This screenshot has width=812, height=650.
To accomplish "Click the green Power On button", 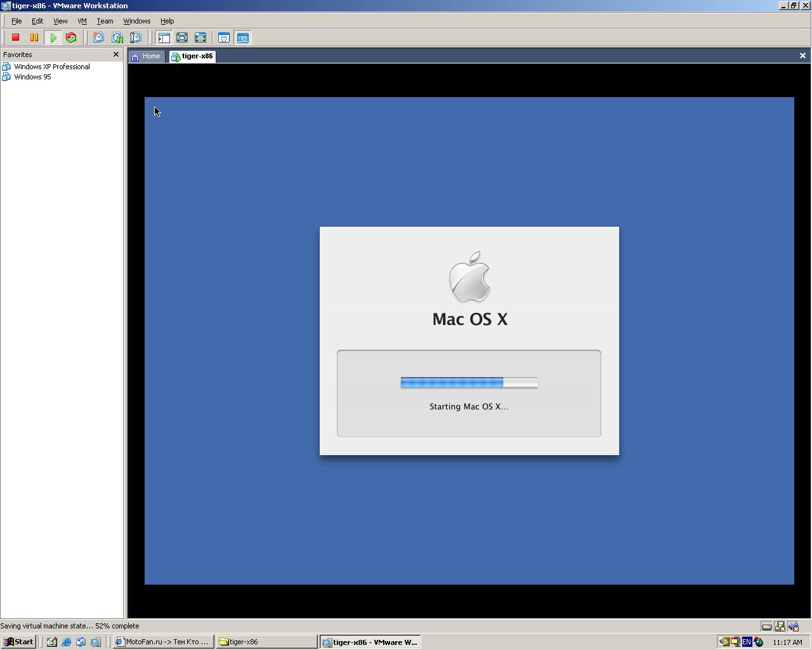I will click(53, 38).
